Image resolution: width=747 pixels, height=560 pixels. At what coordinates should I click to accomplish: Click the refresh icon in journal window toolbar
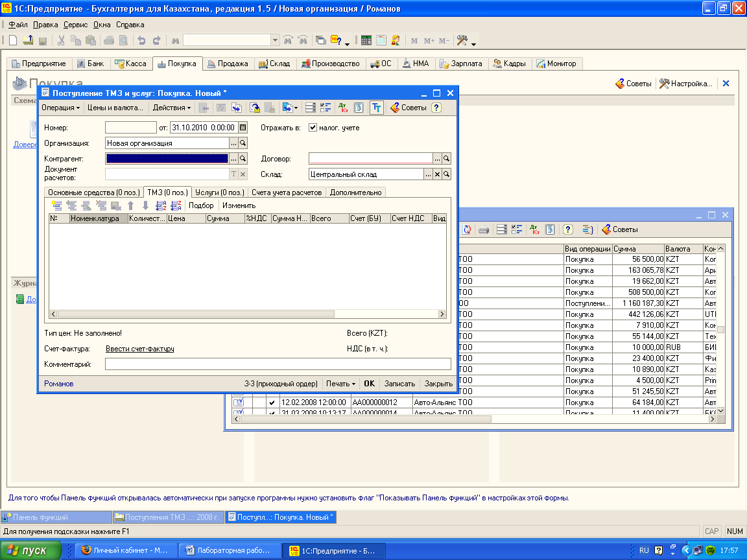(467, 230)
